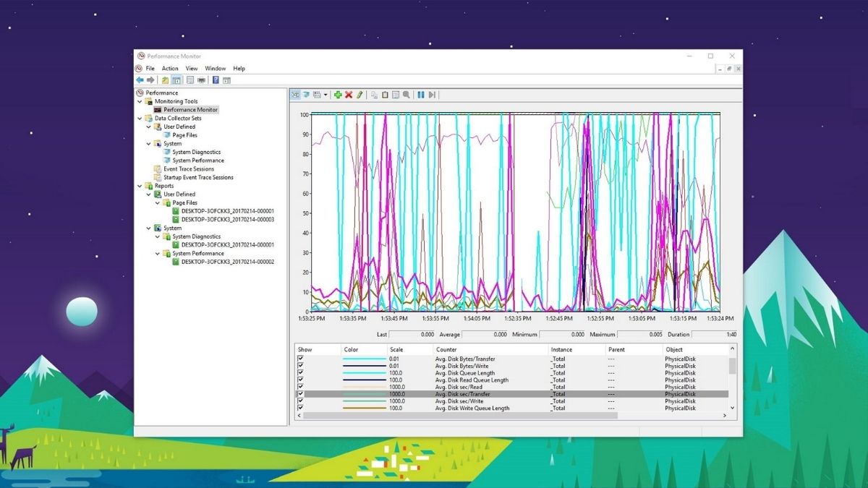Open the Change graph type dropdown arrow

pyautogui.click(x=325, y=95)
